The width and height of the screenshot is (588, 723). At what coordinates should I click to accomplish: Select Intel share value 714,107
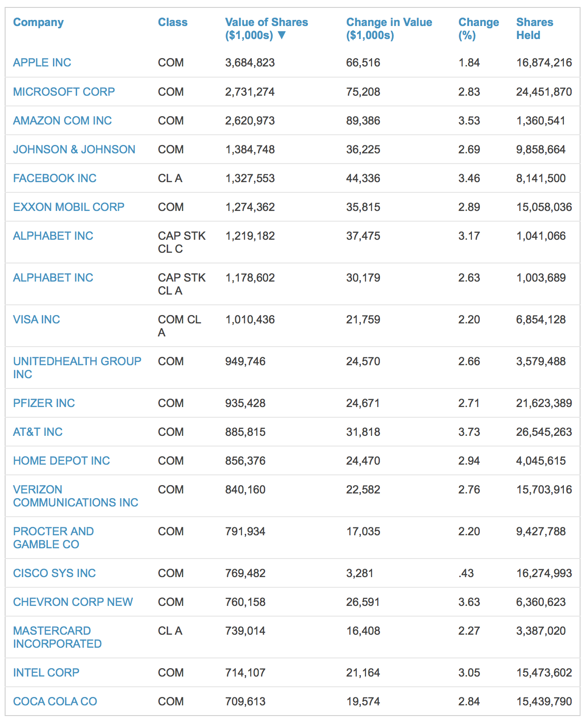(x=245, y=673)
